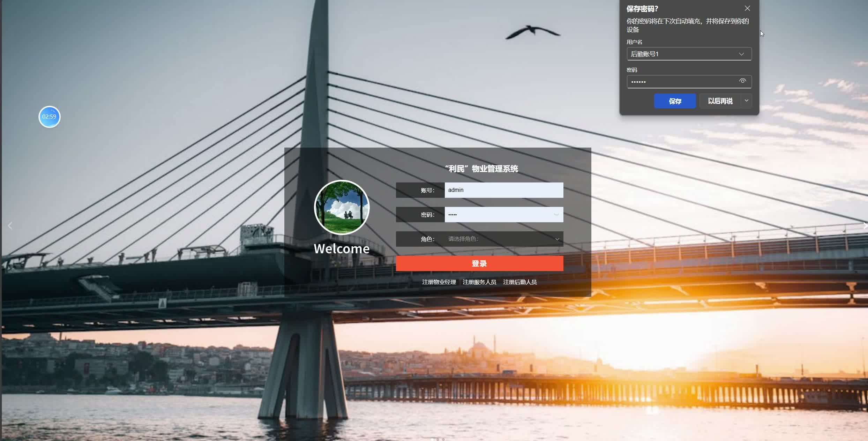Screen dimensions: 868x441
Task: Click the popup 密码 password field
Action: coord(680,82)
